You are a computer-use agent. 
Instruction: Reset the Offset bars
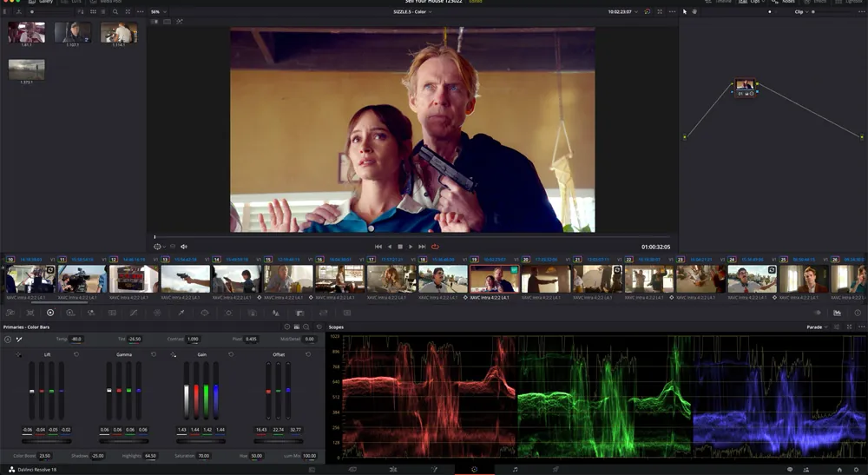pyautogui.click(x=308, y=354)
